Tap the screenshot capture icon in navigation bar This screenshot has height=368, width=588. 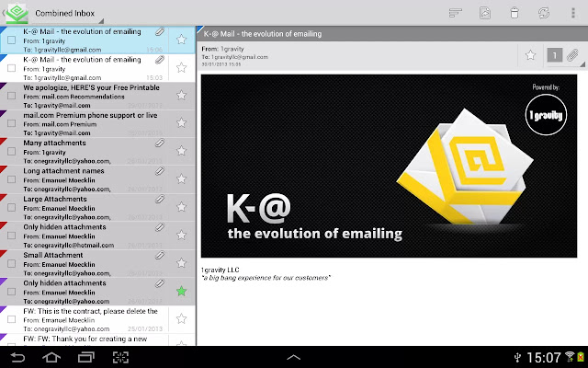(x=120, y=357)
